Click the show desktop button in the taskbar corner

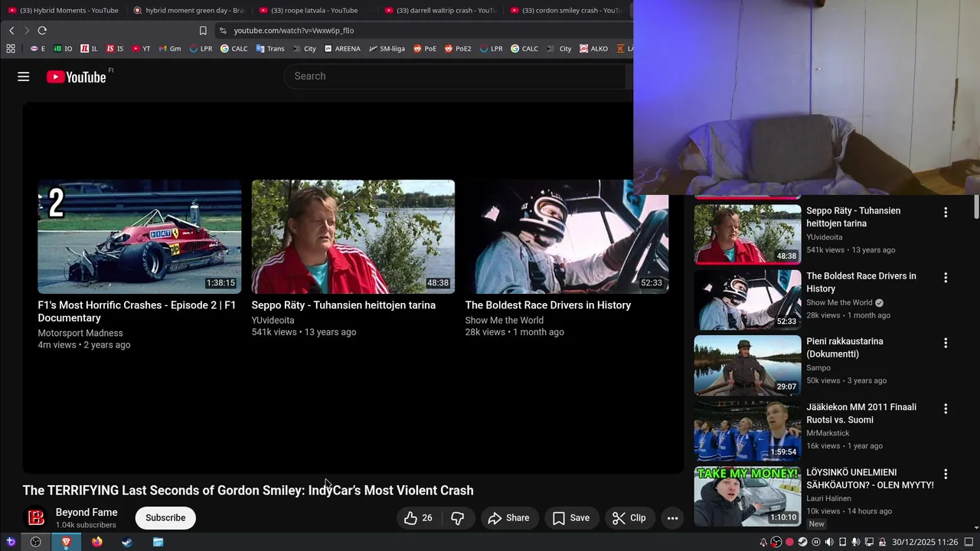969,542
